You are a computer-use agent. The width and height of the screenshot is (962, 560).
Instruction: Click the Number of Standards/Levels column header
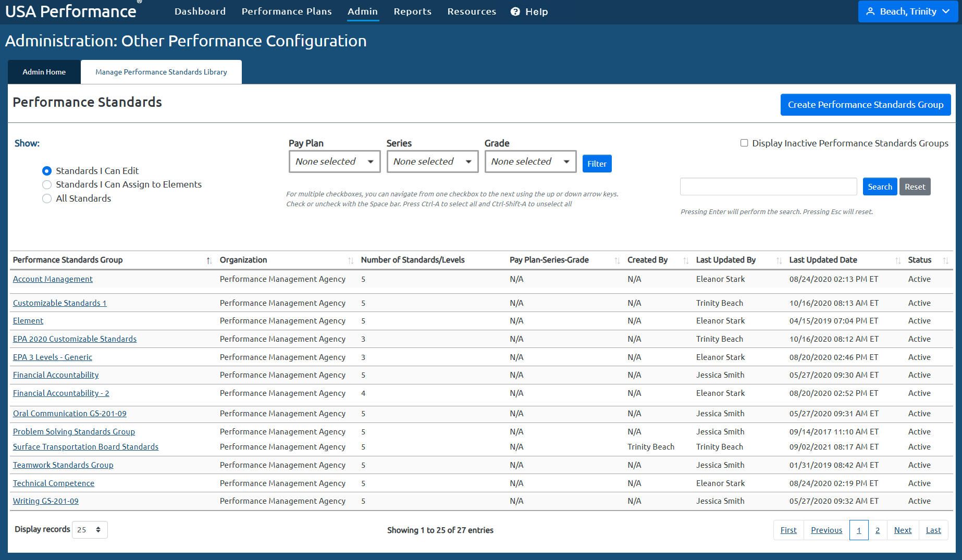[x=413, y=260]
